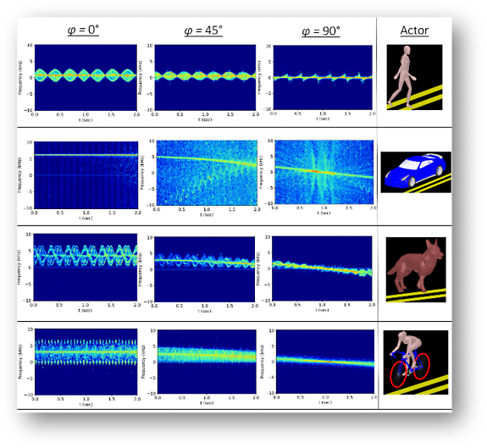This screenshot has width=487, height=448.
Task: Open the pedestrian spectrogram at φ = 45°
Action: pyautogui.click(x=205, y=77)
